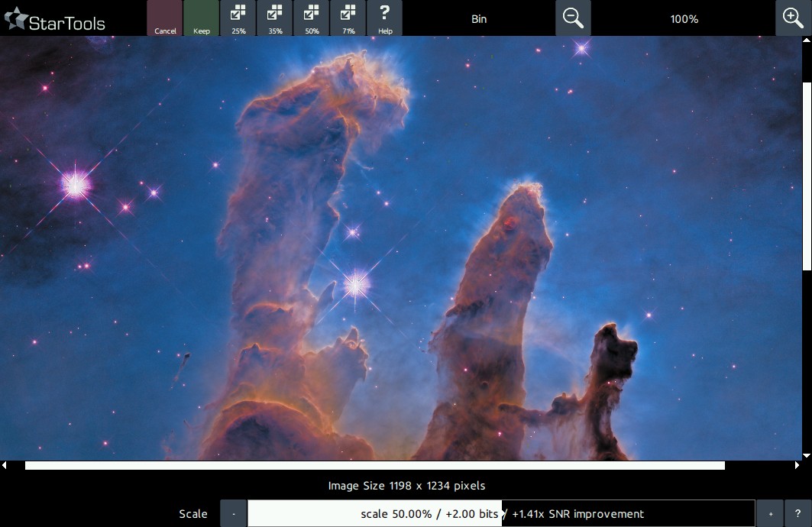Click the StarTools logo
The height and width of the screenshot is (527, 812).
click(55, 20)
